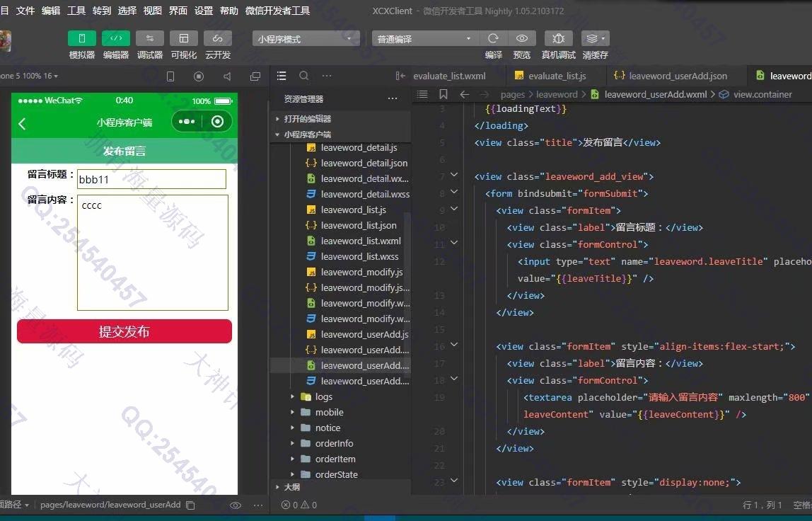Viewport: 812px width, 521px height.
Task: Click the leaveword breadcrumb segment
Action: (x=557, y=94)
